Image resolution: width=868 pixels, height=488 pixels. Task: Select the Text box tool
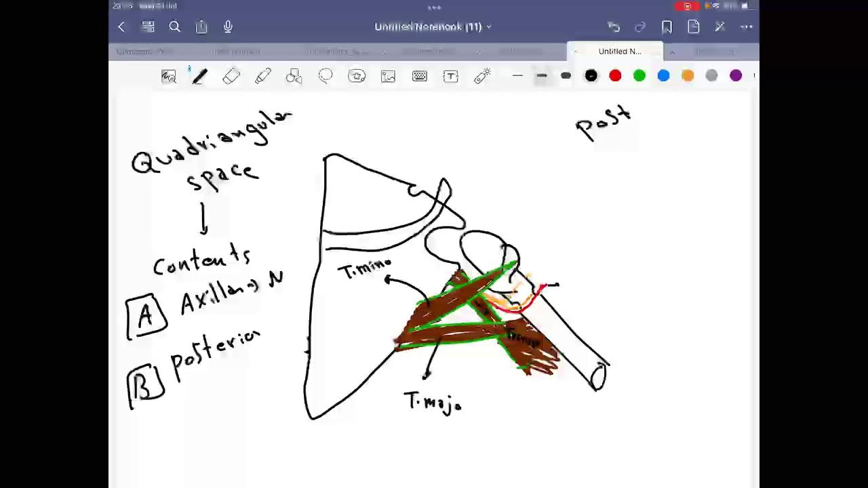451,77
